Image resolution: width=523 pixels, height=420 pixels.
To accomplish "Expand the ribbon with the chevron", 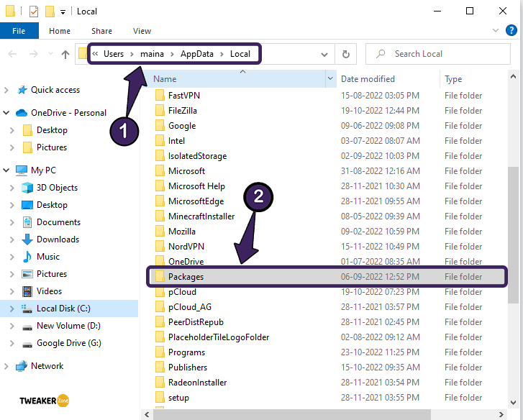I will pyautogui.click(x=496, y=30).
